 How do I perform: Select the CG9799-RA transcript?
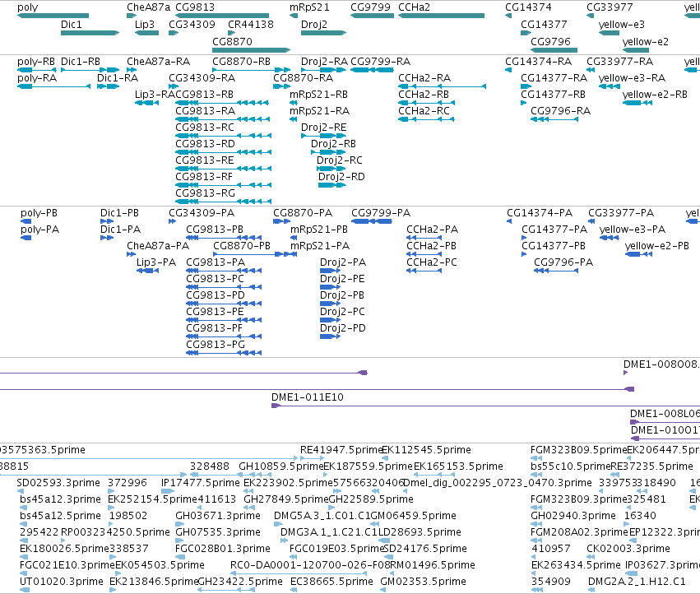(372, 70)
